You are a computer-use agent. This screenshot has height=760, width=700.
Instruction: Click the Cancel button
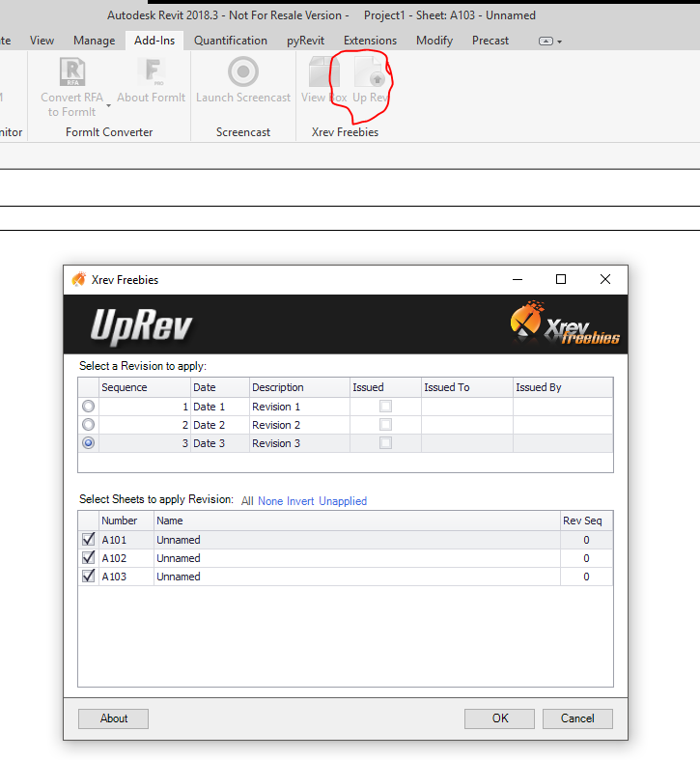click(577, 718)
